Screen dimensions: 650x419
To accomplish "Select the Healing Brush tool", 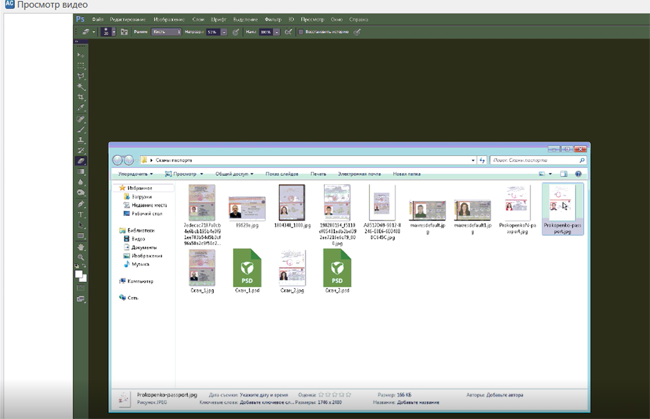I will point(80,119).
